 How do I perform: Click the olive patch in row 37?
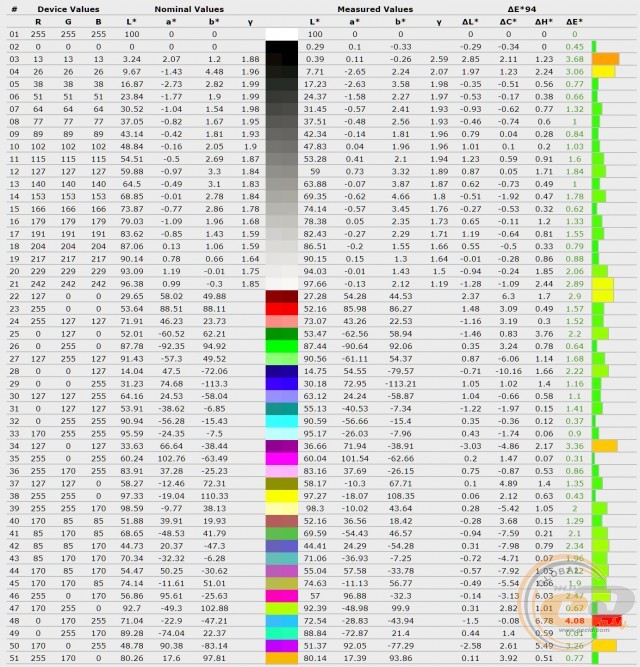point(282,484)
